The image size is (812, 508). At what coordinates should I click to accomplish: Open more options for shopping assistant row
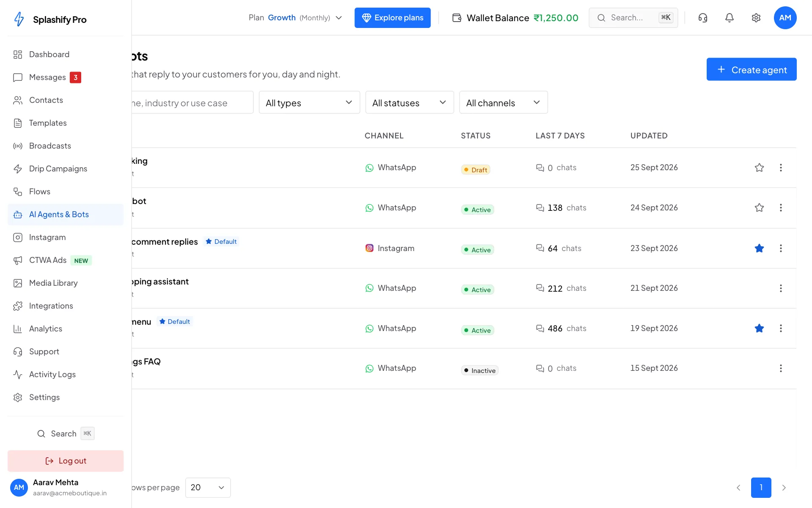[x=781, y=288]
